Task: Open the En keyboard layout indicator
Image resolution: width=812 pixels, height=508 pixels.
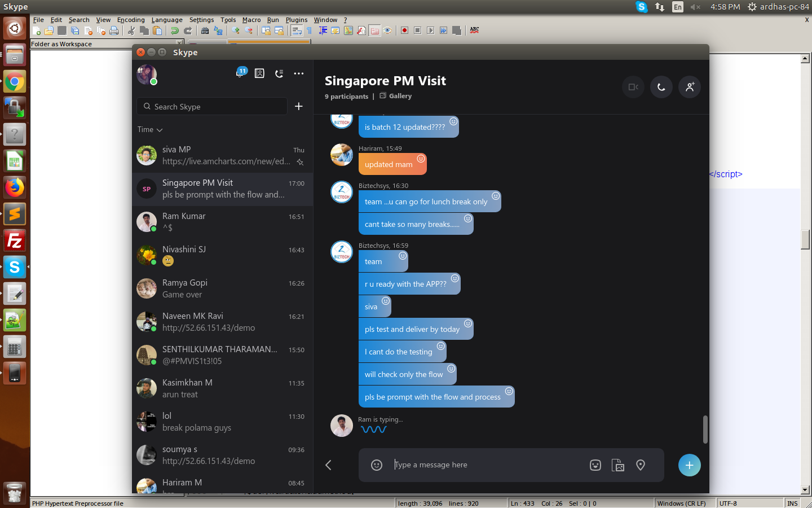Action: 678,7
